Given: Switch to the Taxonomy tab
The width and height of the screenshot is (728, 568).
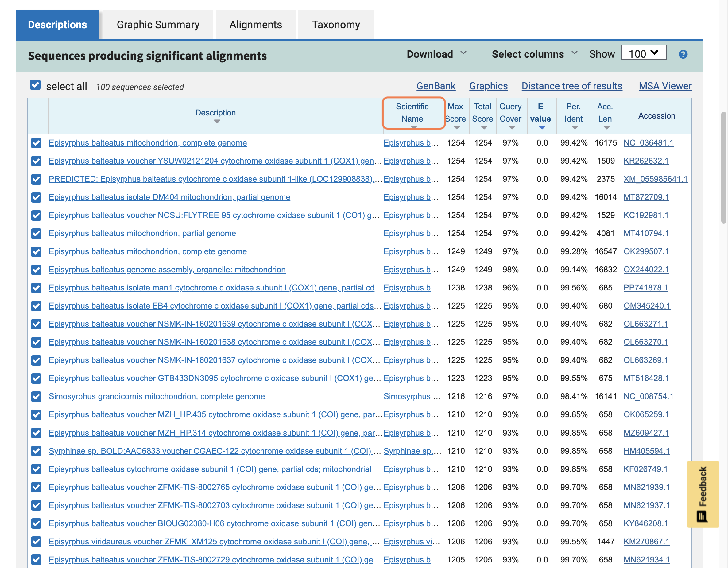Looking at the screenshot, I should 336,25.
